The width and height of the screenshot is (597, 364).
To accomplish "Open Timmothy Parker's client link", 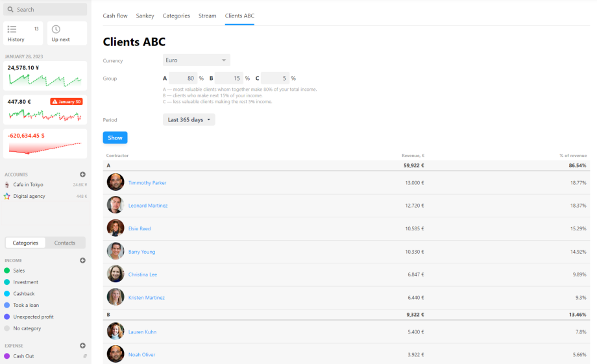I will click(x=147, y=183).
